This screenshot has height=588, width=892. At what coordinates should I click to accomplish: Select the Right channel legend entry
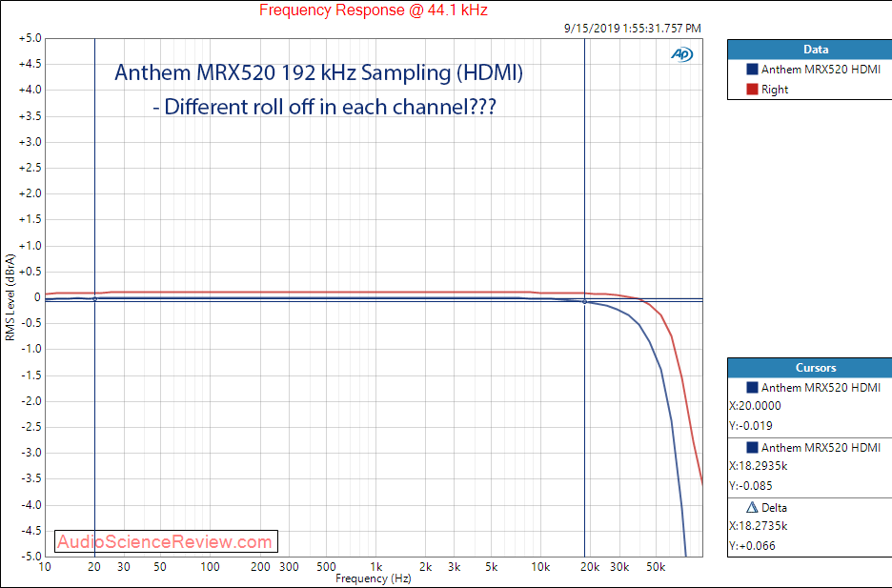(x=775, y=90)
